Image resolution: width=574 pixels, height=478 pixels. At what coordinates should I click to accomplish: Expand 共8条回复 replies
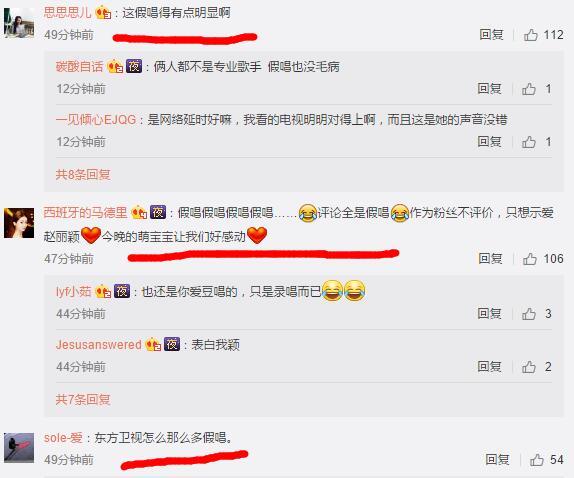[83, 175]
